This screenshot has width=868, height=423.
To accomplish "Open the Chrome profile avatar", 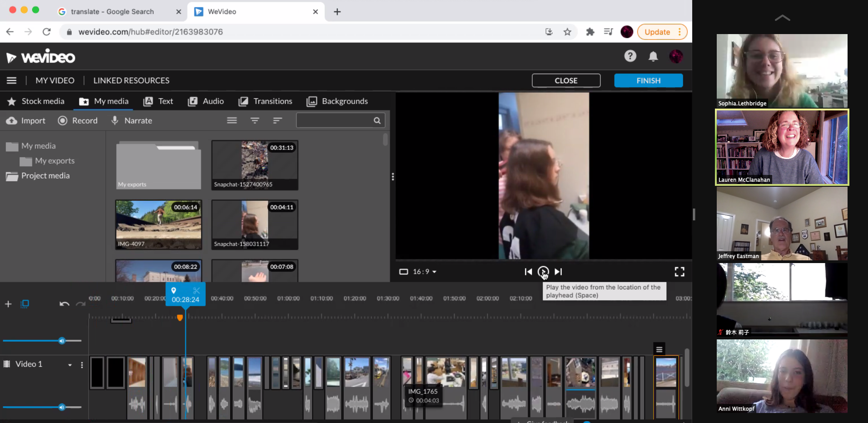I will tap(627, 32).
